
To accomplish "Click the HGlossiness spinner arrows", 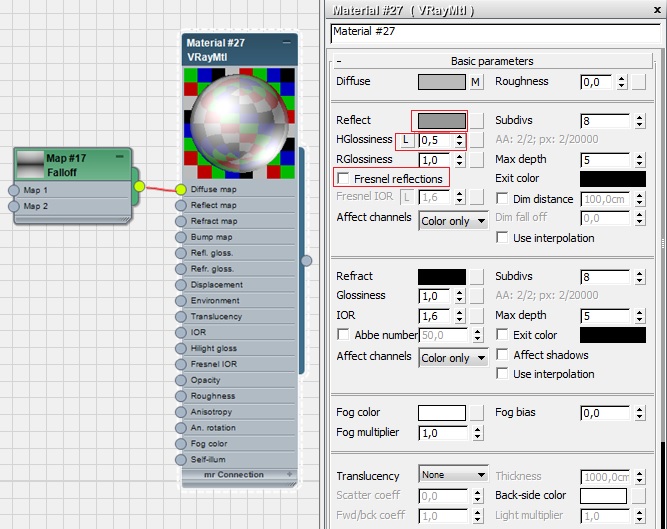I will (x=459, y=140).
